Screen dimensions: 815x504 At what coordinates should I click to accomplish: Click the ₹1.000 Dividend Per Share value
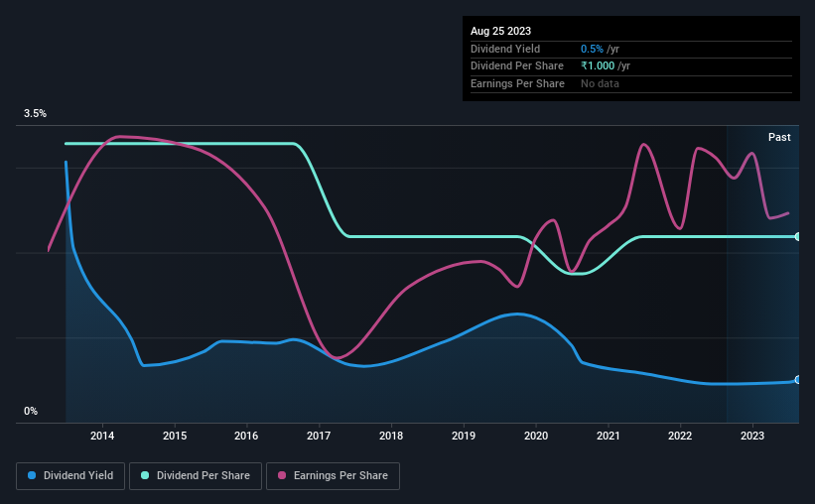click(x=598, y=66)
